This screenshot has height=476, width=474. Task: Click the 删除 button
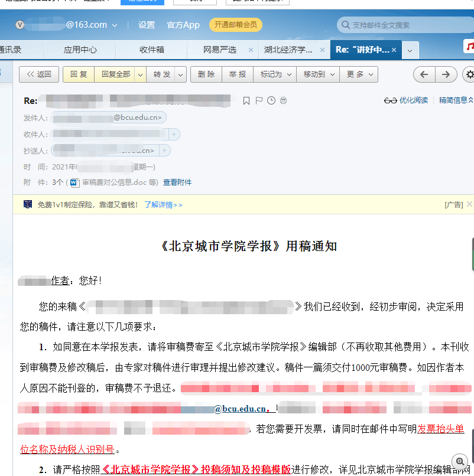click(x=206, y=74)
